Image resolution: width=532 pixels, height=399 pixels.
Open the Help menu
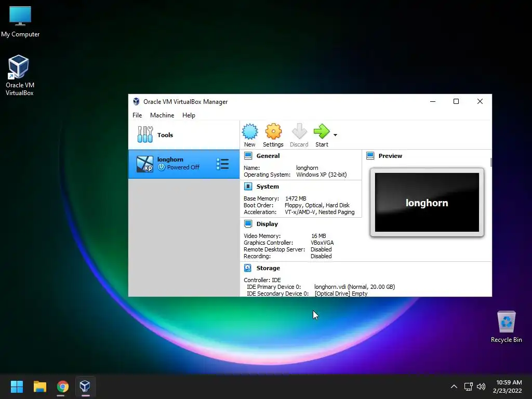click(189, 115)
